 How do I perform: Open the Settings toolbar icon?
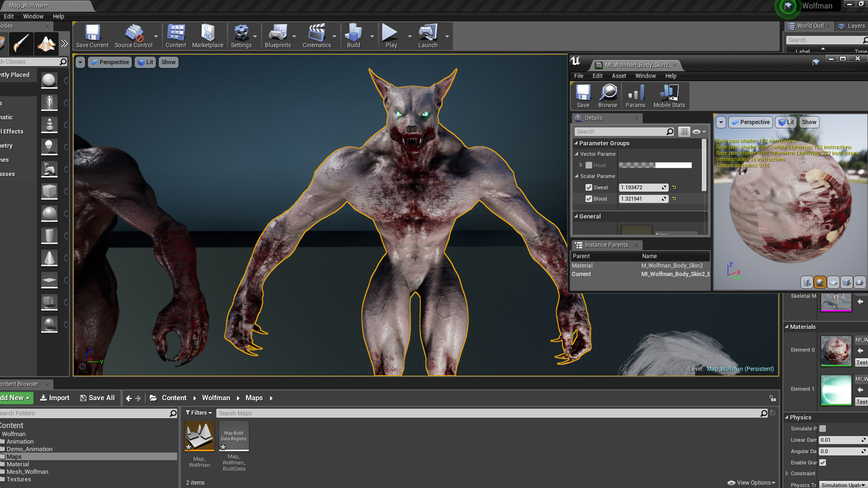[241, 36]
